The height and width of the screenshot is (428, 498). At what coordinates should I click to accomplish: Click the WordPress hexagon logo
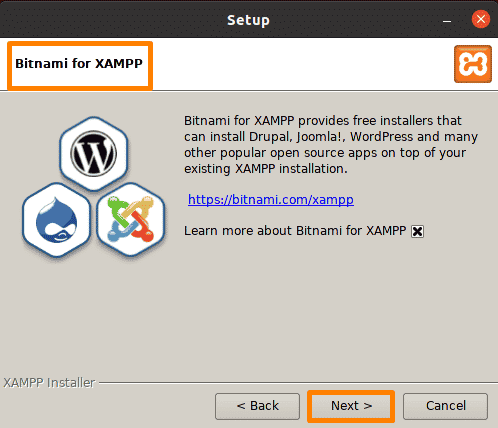[94, 154]
